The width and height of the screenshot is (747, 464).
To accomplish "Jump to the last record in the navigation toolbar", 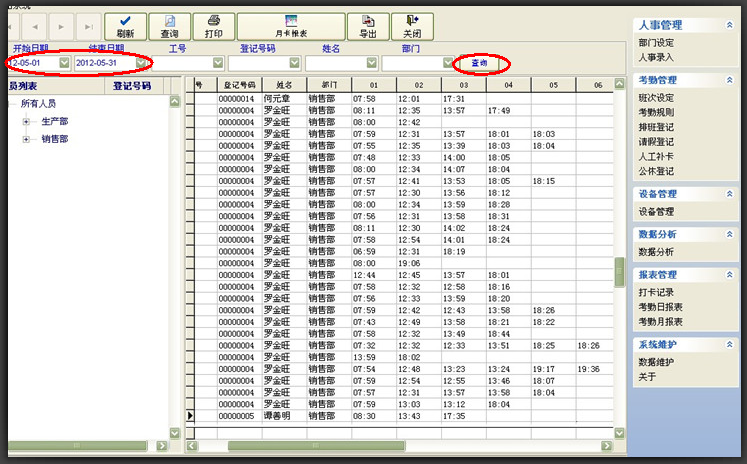I will pos(89,27).
